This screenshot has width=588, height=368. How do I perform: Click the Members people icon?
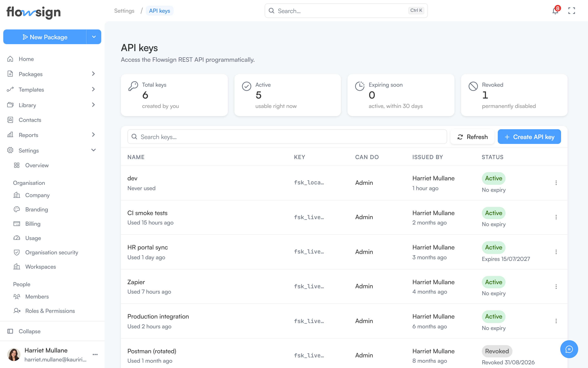coord(17,296)
